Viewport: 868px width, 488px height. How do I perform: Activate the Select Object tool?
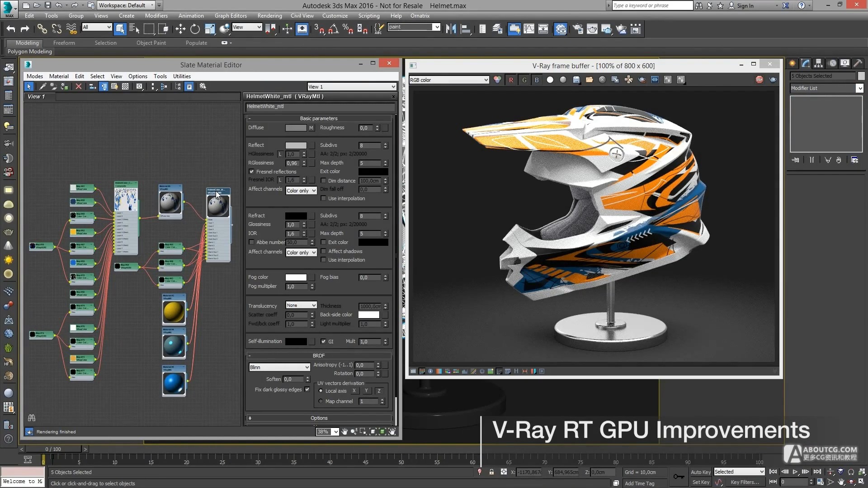(120, 29)
